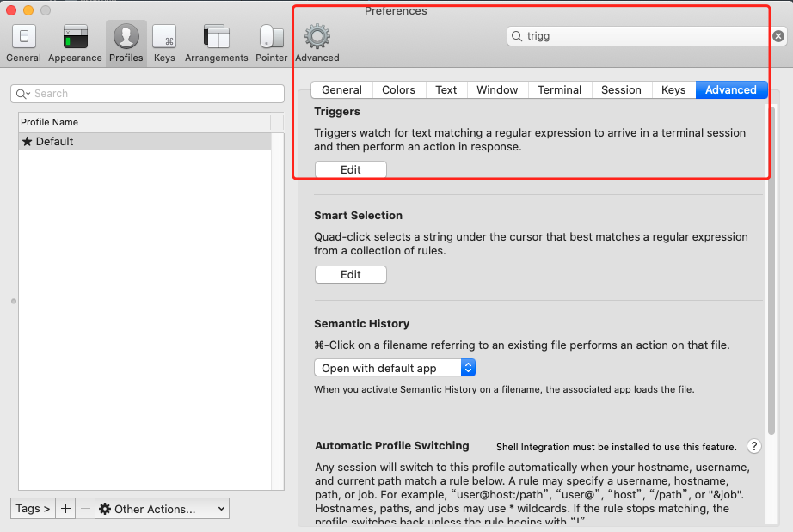
Task: Switch to the Colors profile tab
Action: pyautogui.click(x=398, y=89)
